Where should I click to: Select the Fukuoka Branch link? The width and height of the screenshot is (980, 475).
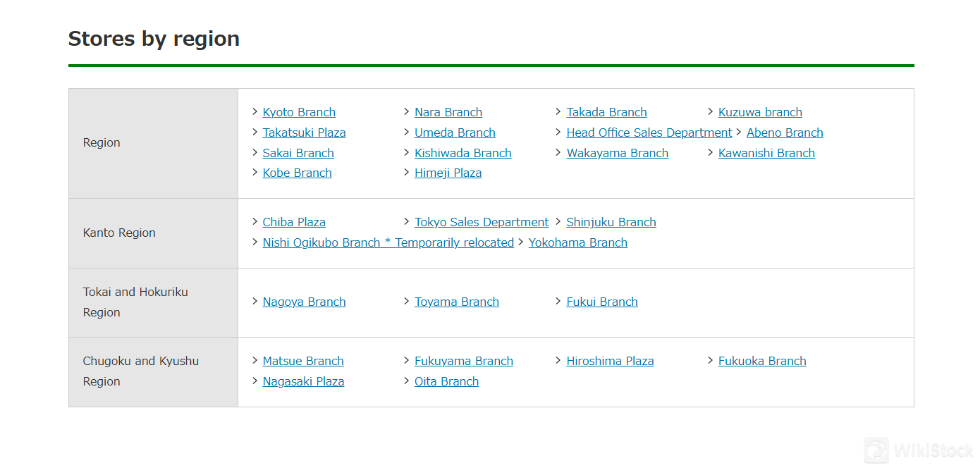[x=762, y=361]
